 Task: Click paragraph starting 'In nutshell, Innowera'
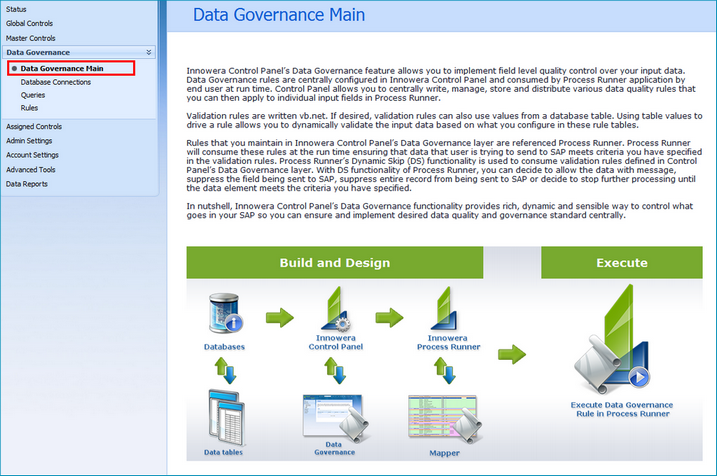[x=439, y=210]
